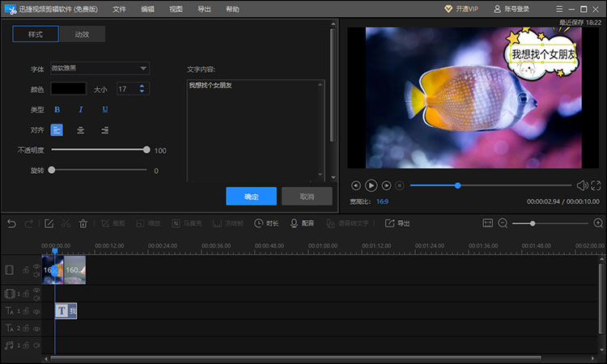The width and height of the screenshot is (607, 364).
Task: Click the 不透明度 opacity slider handle
Action: (x=146, y=150)
